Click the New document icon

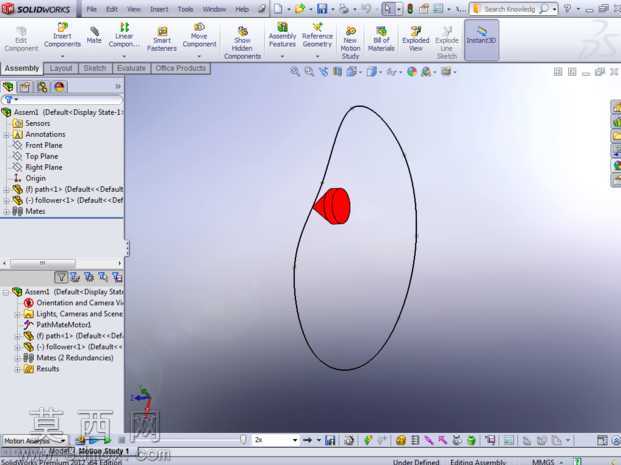(278, 9)
